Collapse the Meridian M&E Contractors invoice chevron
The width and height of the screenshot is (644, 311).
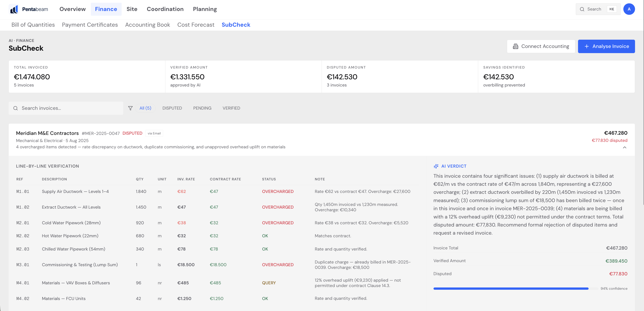click(x=624, y=147)
